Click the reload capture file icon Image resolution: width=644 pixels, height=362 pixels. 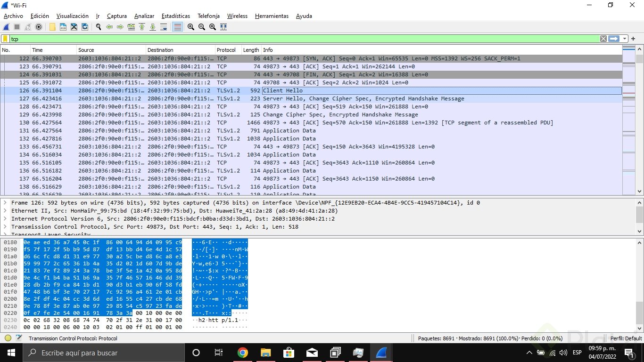(85, 27)
